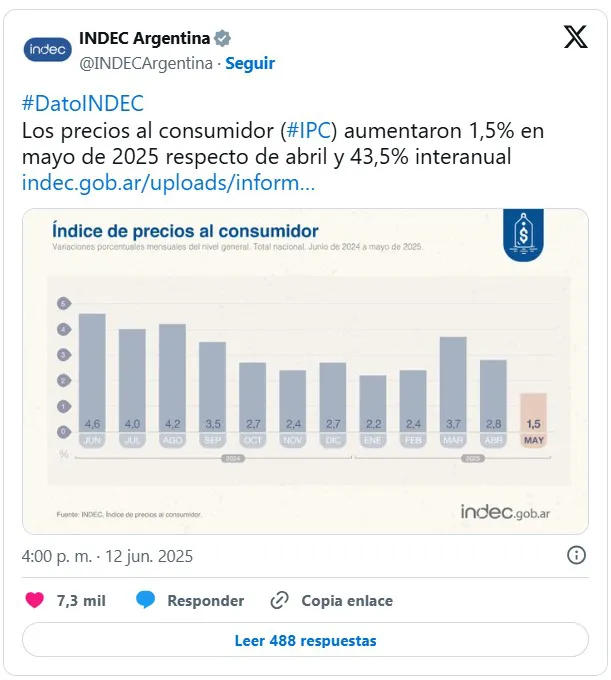This screenshot has width=611, height=680.
Task: Click the chain link copy icon
Action: (x=280, y=601)
